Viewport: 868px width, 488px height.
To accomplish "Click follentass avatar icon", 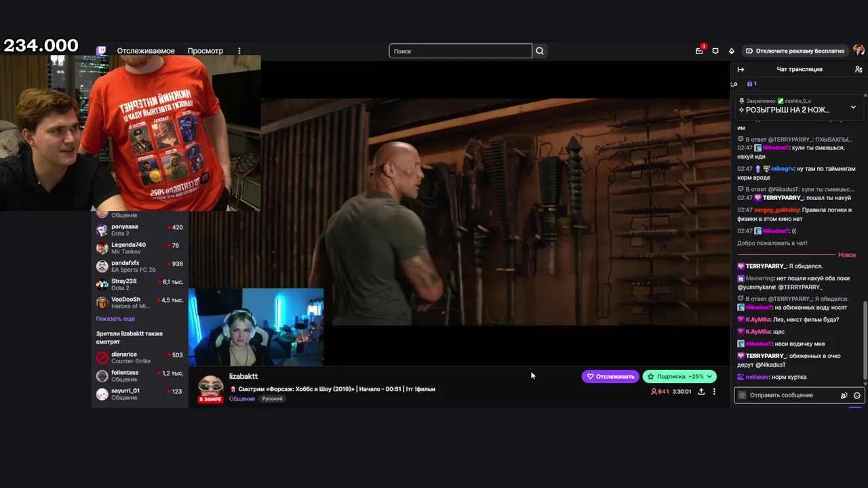I will click(x=102, y=376).
